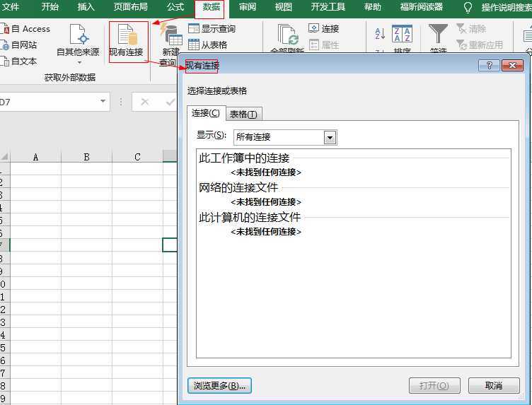
Task: Switch to the 视图 ribbon tab
Action: (283, 7)
